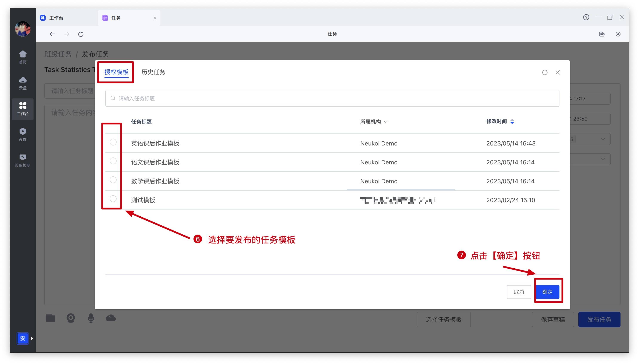Open the 设置 settings sidebar icon
This screenshot has height=364, width=639.
pos(23,135)
